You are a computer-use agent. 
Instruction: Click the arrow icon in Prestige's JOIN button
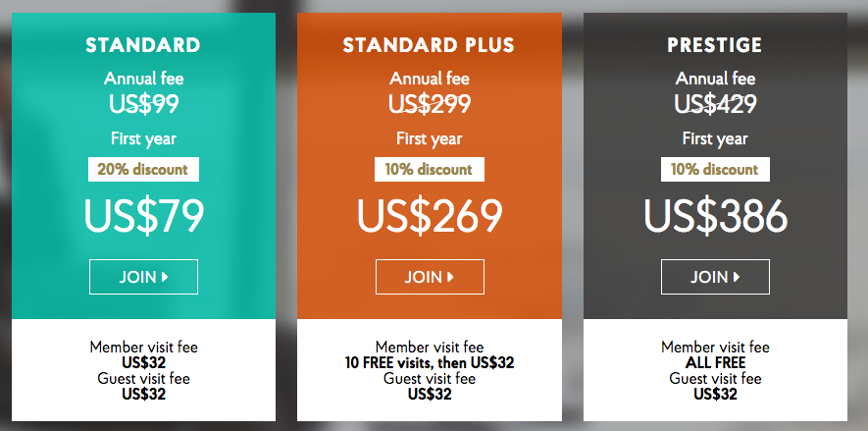click(x=737, y=277)
